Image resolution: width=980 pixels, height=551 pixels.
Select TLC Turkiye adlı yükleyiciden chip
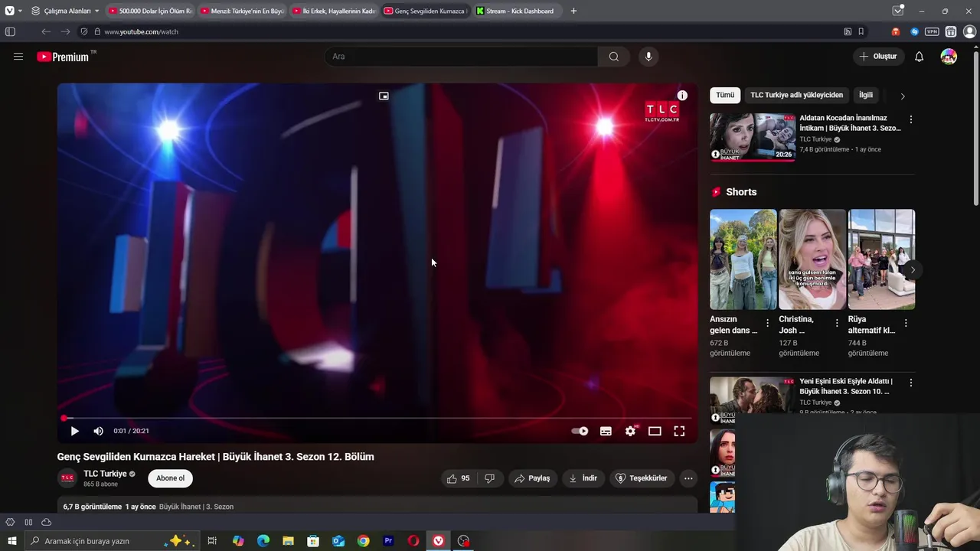point(796,95)
